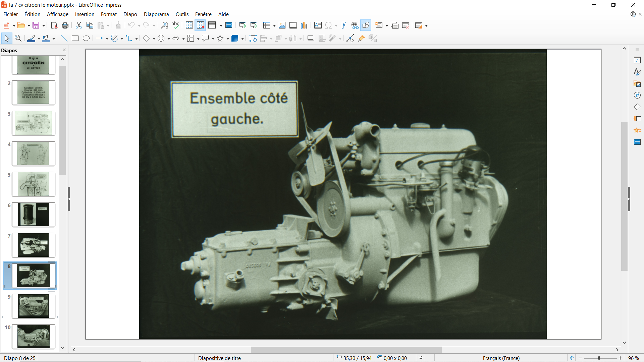Open the sidebar Navigator panel
This screenshot has width=644, height=362.
coord(637,96)
